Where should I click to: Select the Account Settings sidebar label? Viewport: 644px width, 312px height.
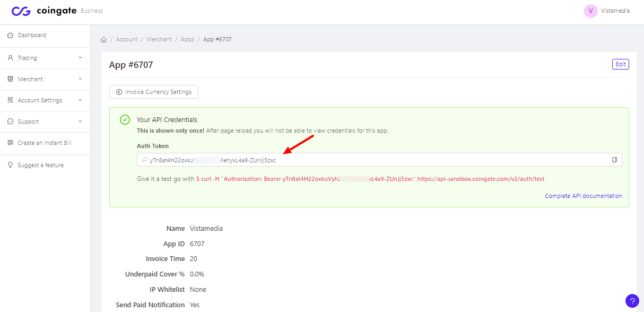40,100
